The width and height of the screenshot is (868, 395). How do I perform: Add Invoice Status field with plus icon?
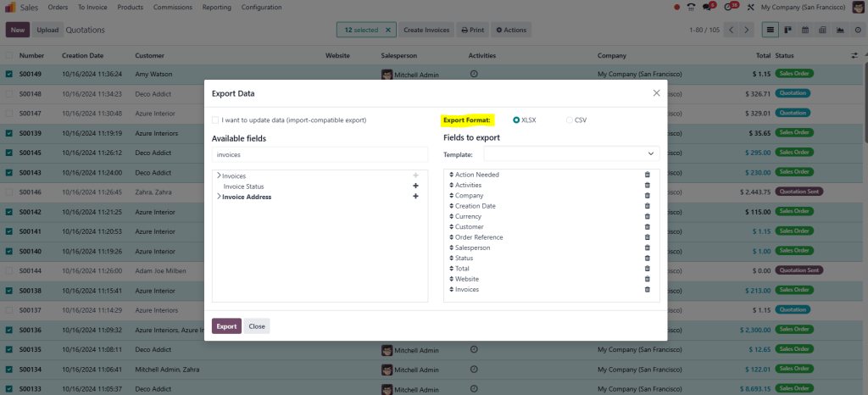415,186
